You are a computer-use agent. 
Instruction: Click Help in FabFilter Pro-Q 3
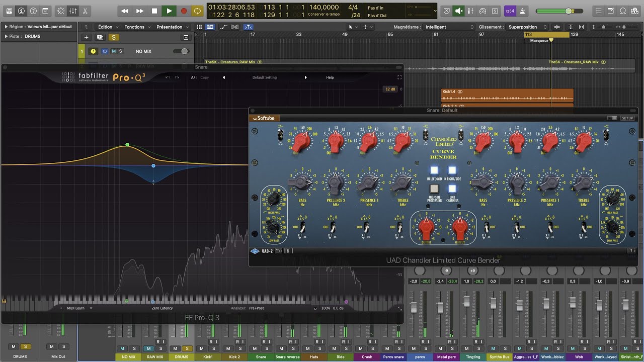330,77
